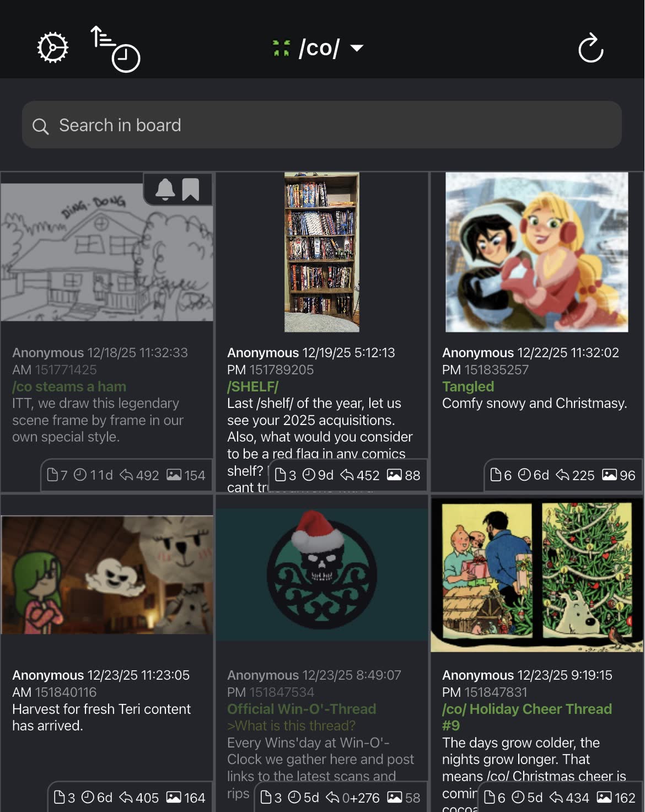The width and height of the screenshot is (645, 812).
Task: Toggle the notification bell on steamed hams thread
Action: 165,189
